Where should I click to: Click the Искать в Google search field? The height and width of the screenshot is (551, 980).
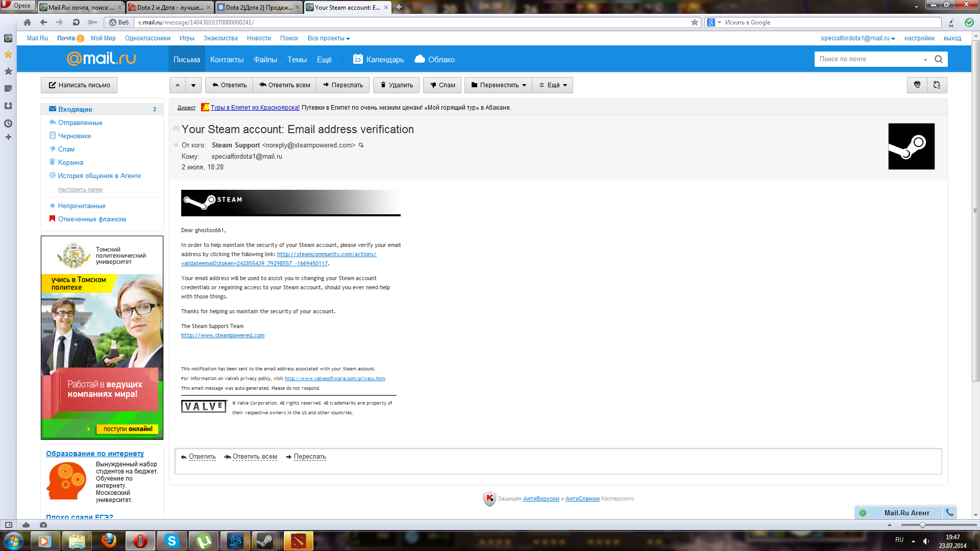[832, 22]
